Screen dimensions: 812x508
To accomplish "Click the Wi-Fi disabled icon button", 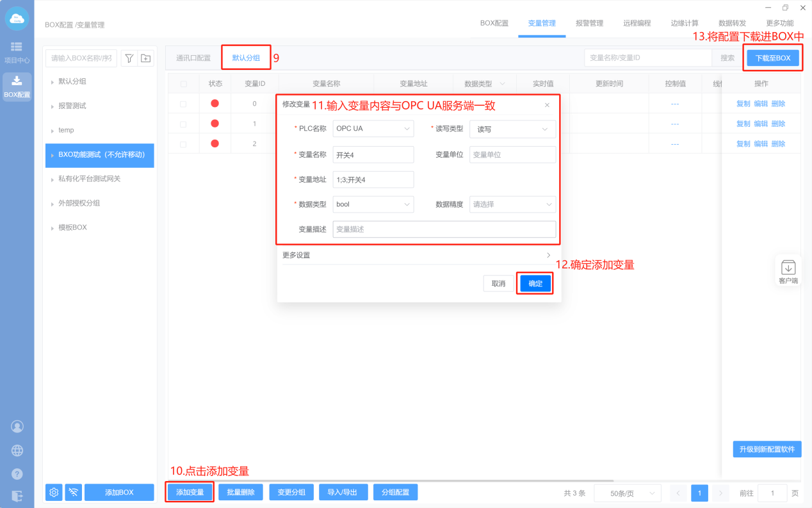I will (74, 492).
